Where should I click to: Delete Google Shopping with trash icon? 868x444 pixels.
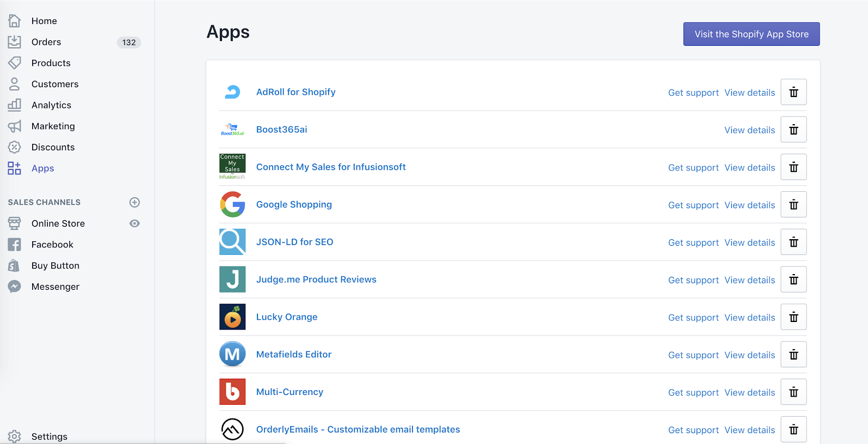[x=793, y=205]
